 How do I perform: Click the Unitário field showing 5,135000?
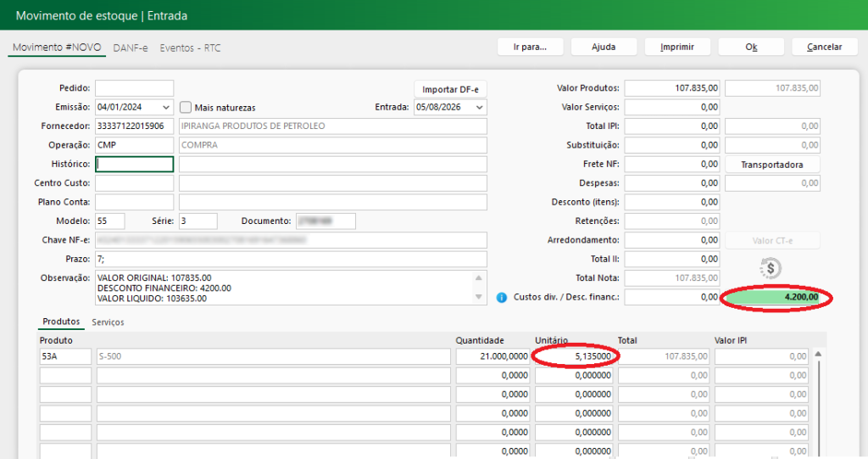574,356
